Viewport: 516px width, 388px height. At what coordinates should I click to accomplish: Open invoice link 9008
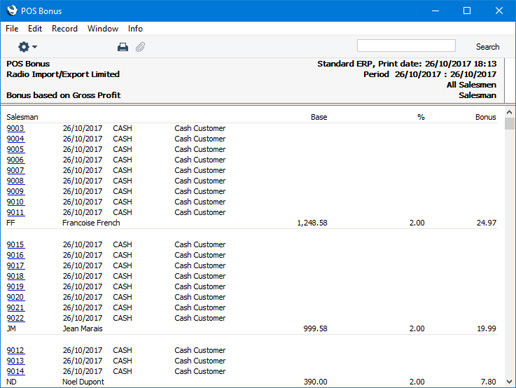[x=15, y=181]
